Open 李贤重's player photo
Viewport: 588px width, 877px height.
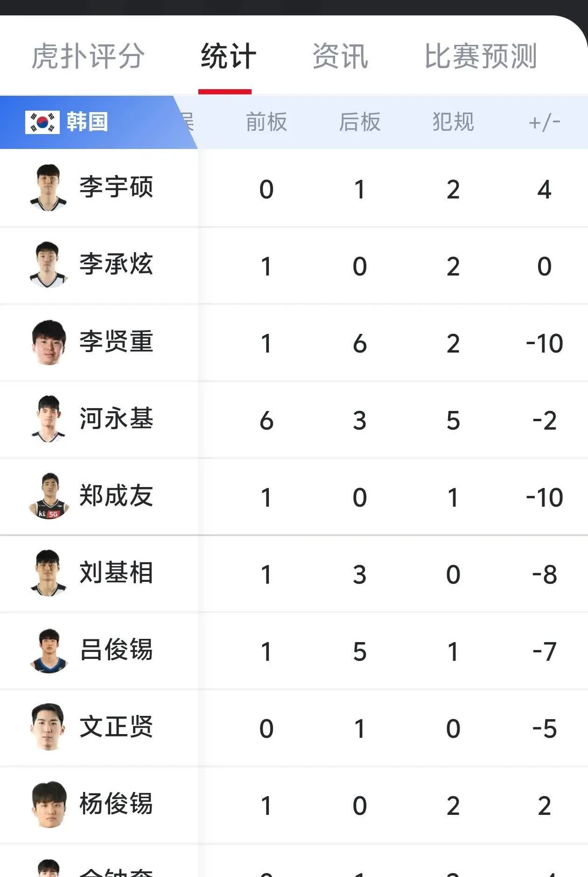[49, 342]
